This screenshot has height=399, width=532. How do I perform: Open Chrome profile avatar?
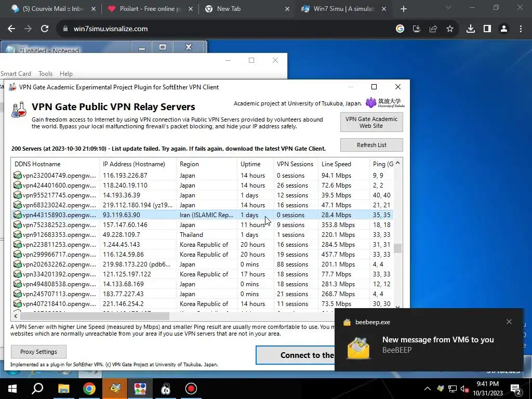tap(504, 29)
